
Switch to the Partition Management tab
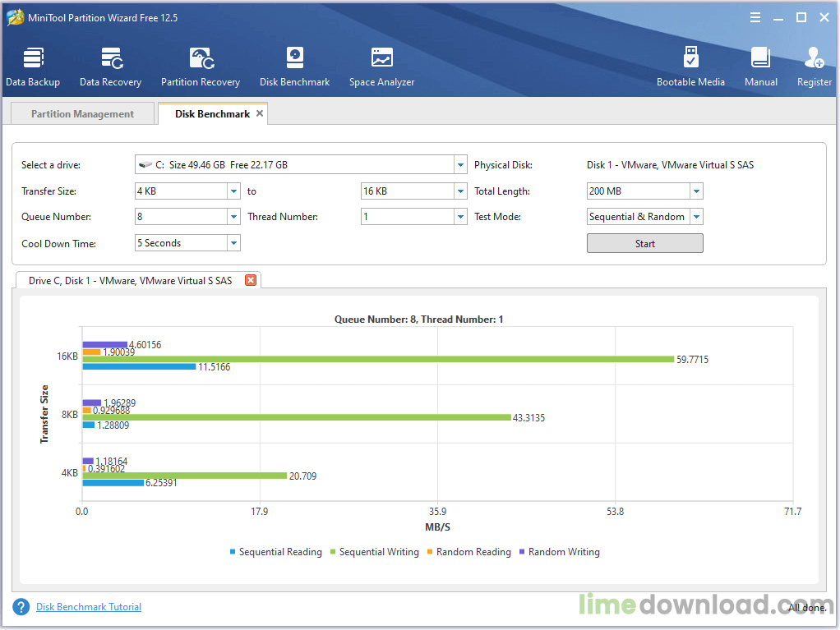point(82,114)
